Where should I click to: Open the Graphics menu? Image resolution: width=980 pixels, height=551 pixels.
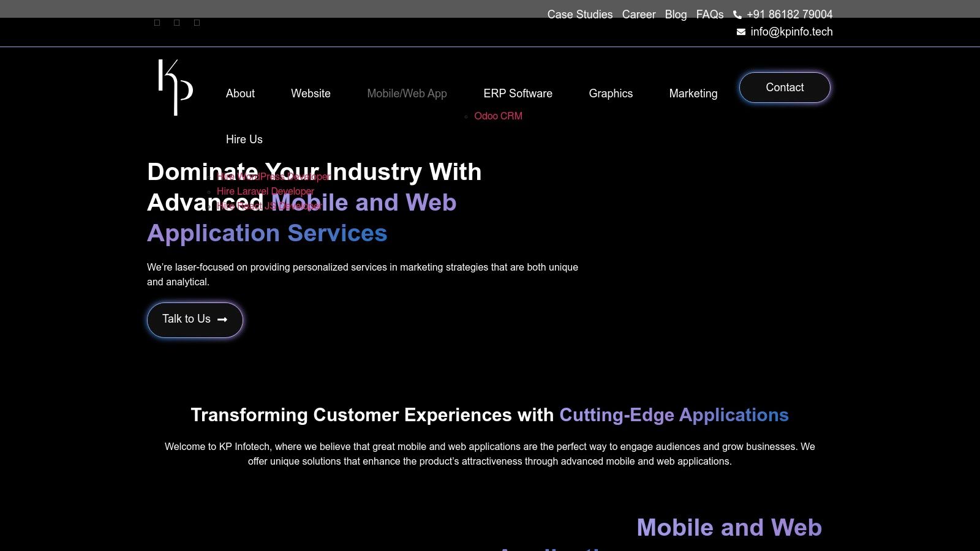pyautogui.click(x=611, y=94)
